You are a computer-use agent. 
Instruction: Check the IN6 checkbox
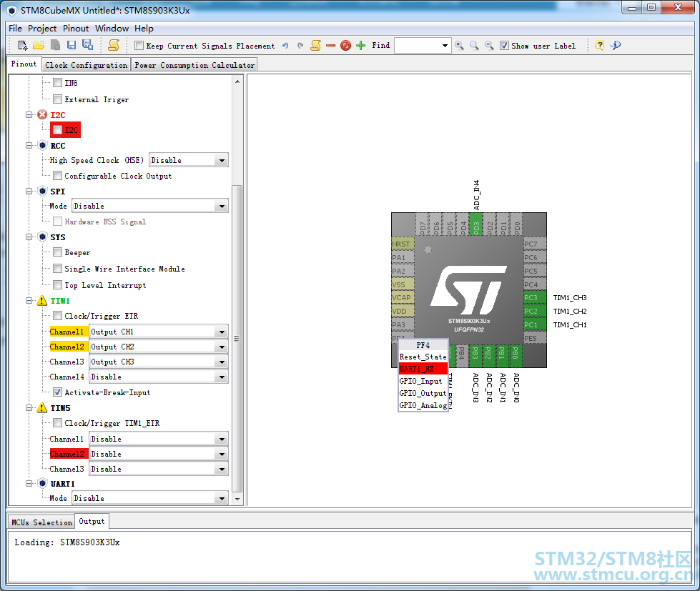pos(58,82)
